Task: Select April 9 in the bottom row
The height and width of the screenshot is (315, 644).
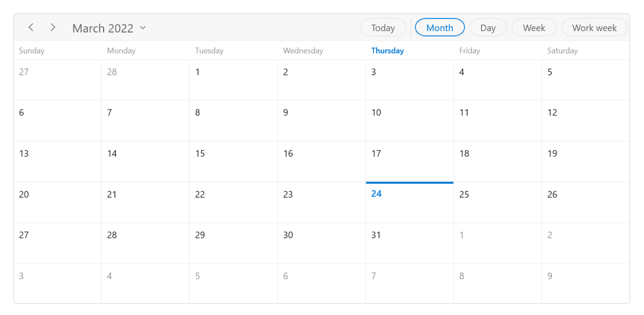Action: pos(586,282)
